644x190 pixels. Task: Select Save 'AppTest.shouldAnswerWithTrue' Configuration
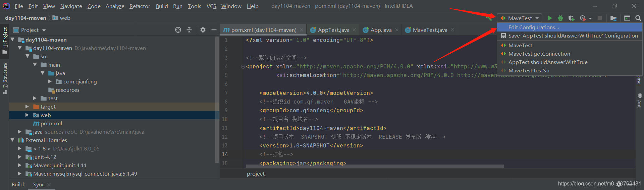tap(570, 36)
